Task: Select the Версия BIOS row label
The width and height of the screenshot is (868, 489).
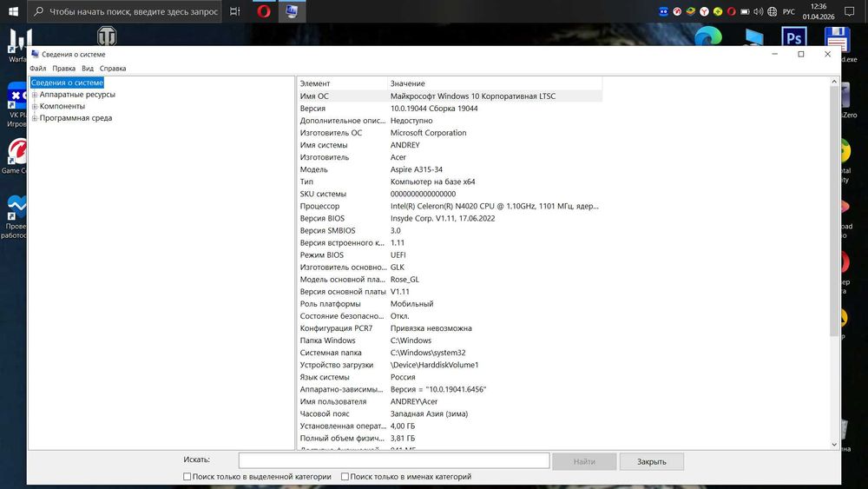Action: [x=322, y=218]
